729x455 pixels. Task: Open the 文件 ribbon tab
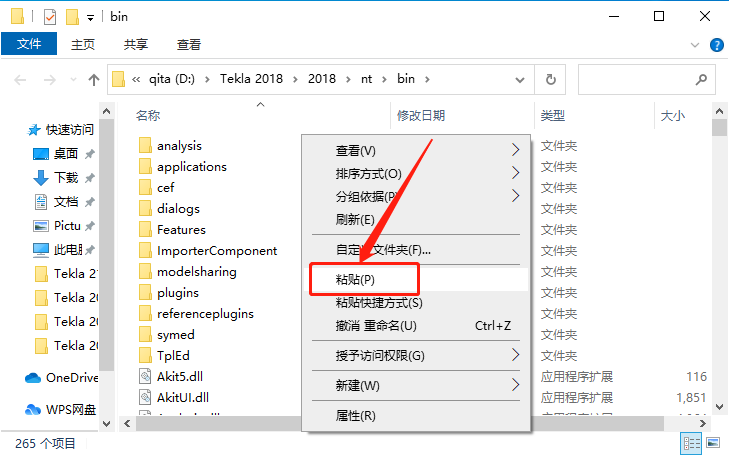pyautogui.click(x=29, y=44)
